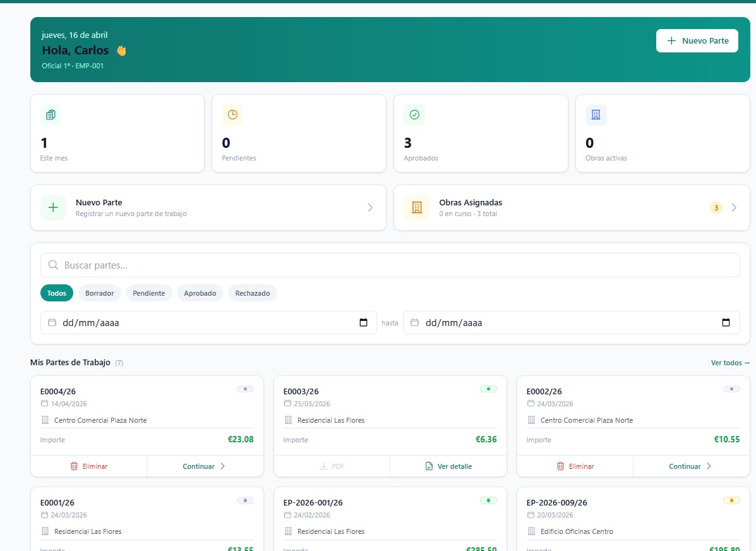Viewport: 756px width, 551px height.
Task: Click the green checkmark icon for 'Aprobados'
Action: click(414, 114)
